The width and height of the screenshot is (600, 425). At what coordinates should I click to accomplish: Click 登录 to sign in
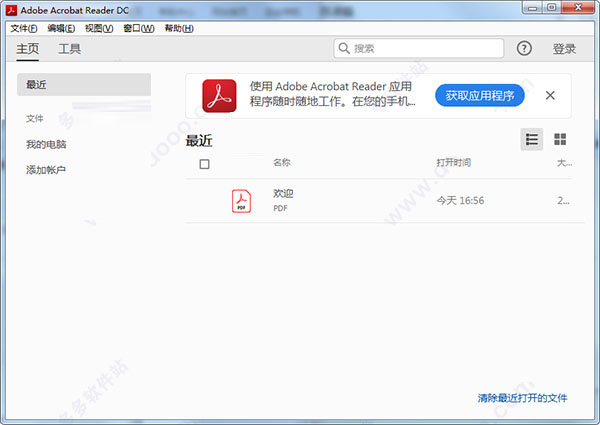click(564, 49)
